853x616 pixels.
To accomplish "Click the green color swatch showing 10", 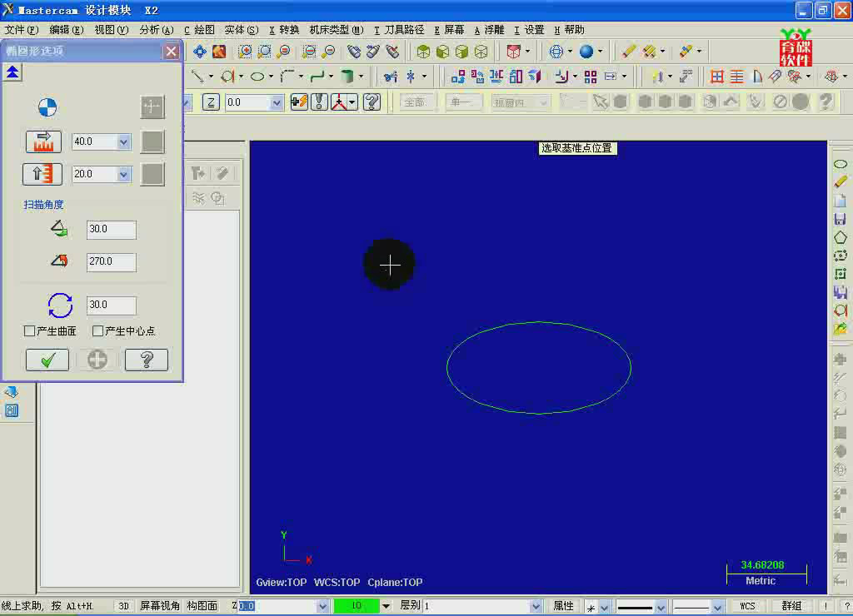I will point(357,606).
